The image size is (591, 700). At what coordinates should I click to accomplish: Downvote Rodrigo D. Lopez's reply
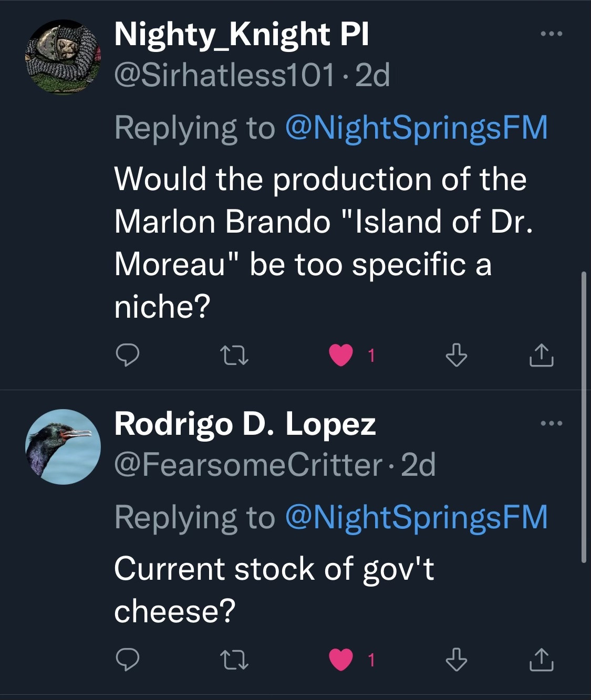click(x=456, y=660)
